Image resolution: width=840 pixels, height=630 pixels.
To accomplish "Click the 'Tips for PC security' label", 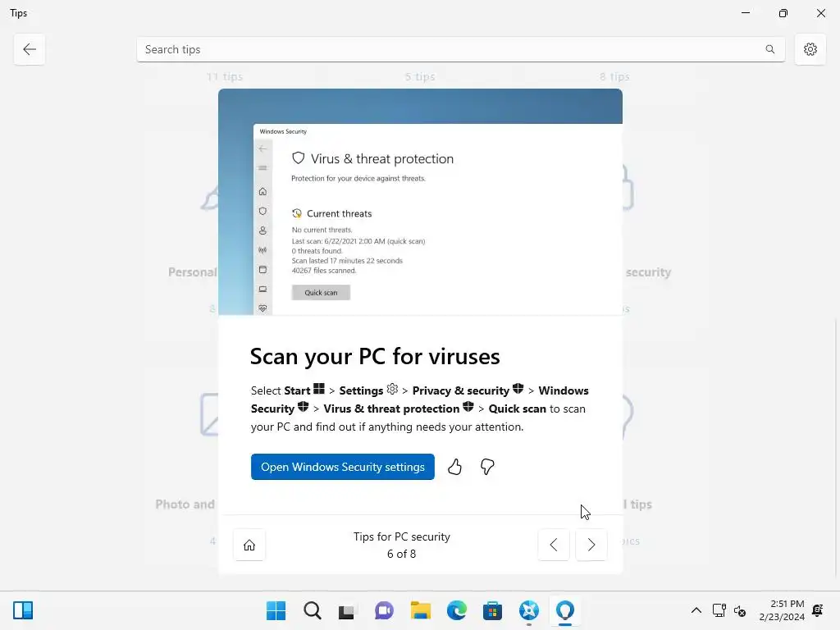I will pos(402,536).
